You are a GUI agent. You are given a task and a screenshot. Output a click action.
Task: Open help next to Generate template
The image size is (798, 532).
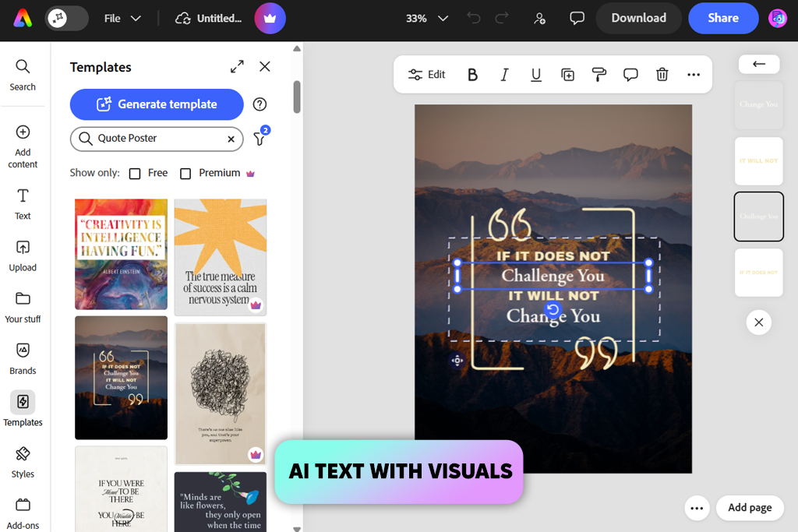coord(260,104)
